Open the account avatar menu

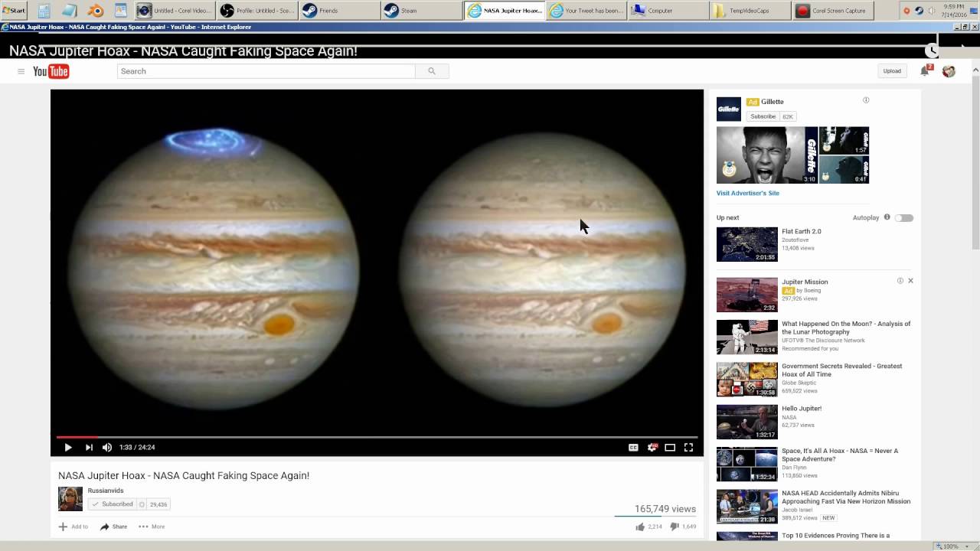pyautogui.click(x=949, y=71)
